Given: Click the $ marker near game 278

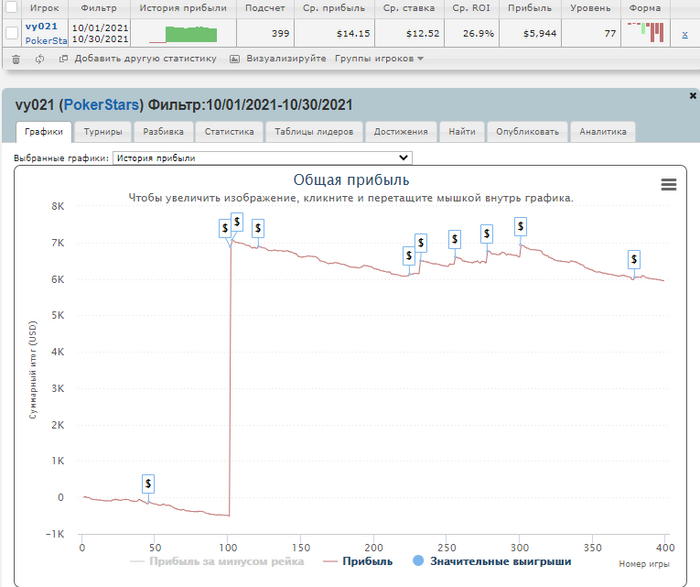Looking at the screenshot, I should 487,234.
